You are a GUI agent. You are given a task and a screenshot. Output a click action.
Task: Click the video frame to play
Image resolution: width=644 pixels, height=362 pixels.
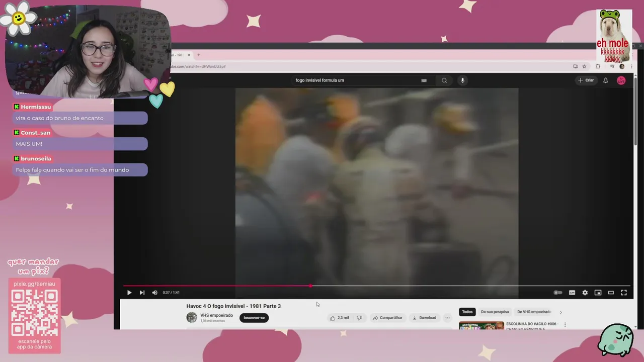(377, 186)
